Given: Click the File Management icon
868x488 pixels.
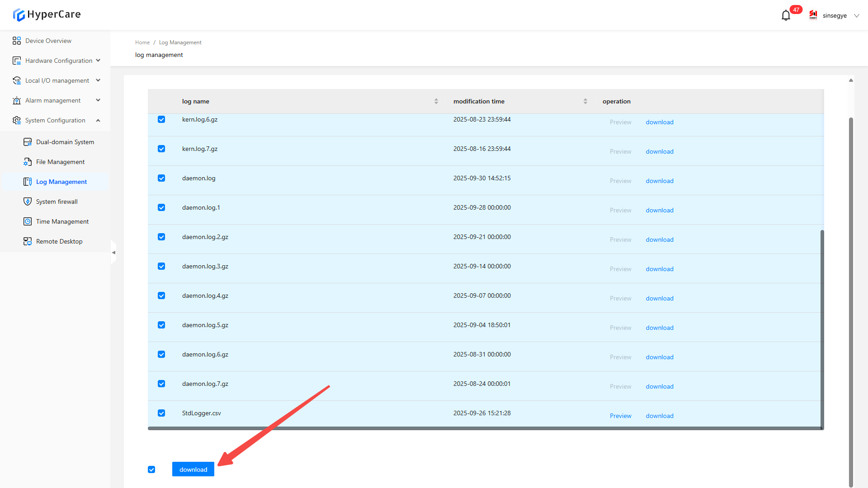Looking at the screenshot, I should 28,162.
